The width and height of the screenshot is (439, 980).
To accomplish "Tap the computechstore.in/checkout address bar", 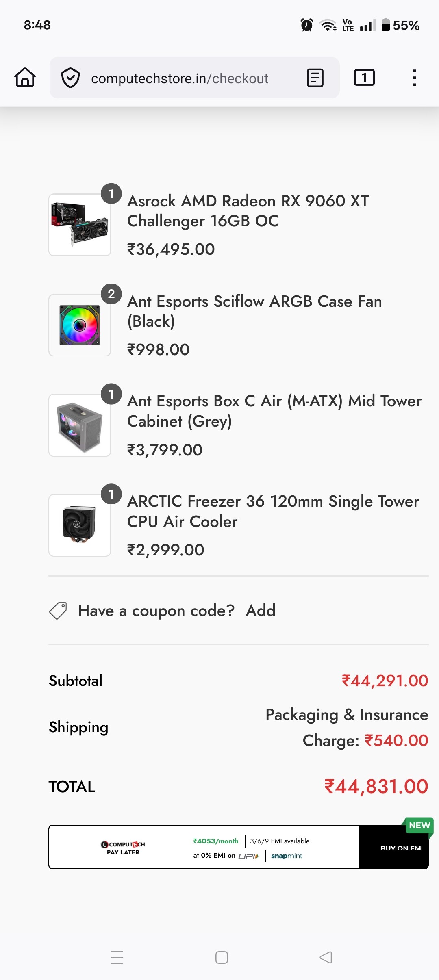I will [180, 78].
